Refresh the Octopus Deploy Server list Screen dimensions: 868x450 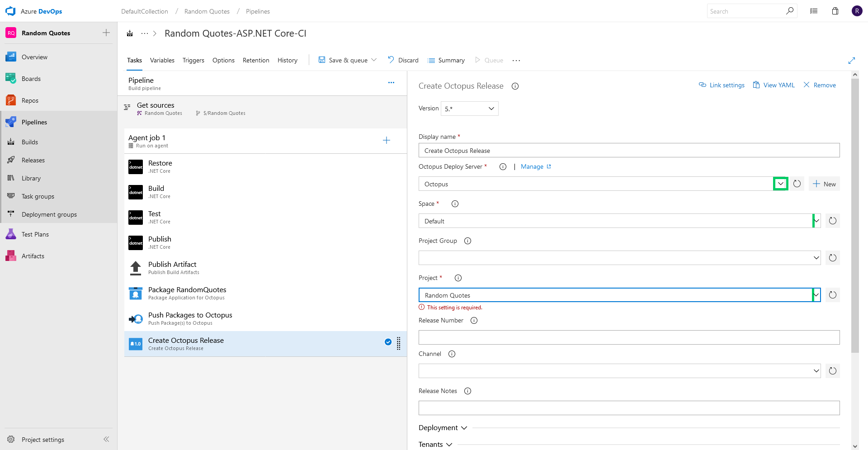click(797, 184)
